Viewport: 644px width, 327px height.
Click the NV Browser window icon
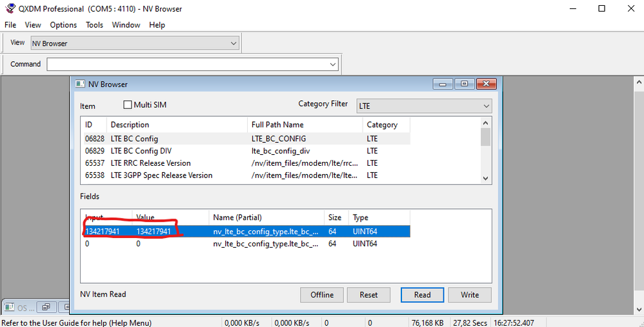(80, 84)
